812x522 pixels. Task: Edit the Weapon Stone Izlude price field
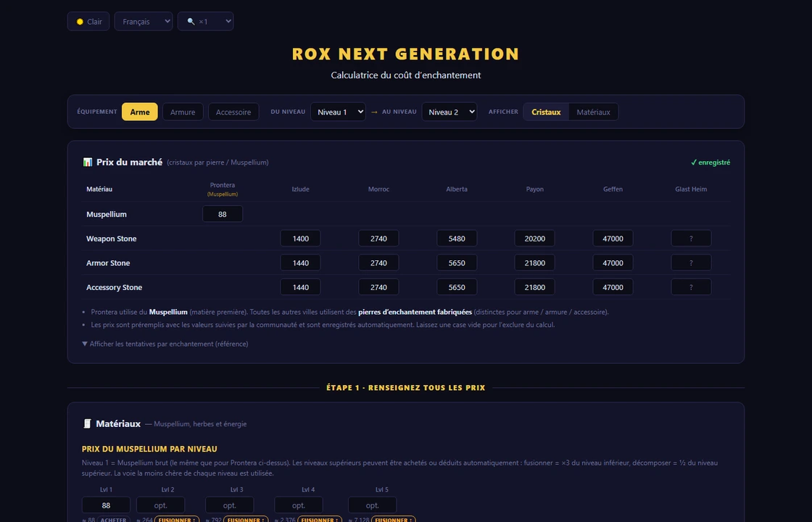coord(300,239)
